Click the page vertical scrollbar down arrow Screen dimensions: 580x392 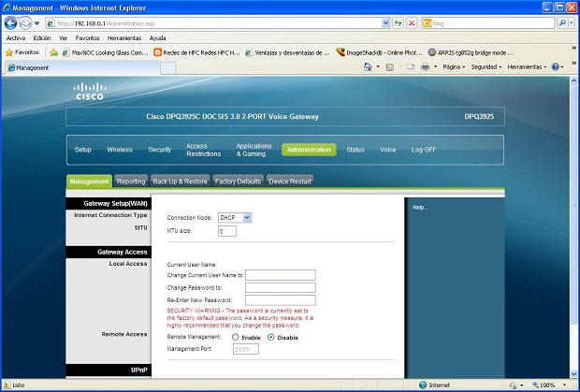tap(573, 374)
